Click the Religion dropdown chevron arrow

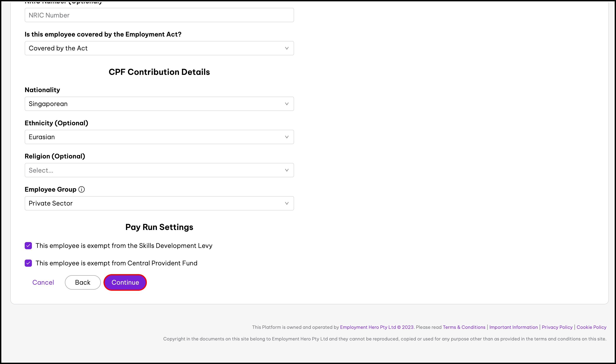287,170
